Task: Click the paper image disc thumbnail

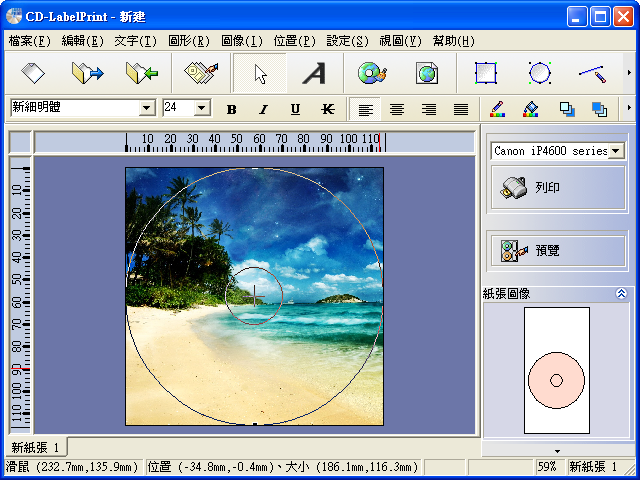Action: tap(556, 380)
